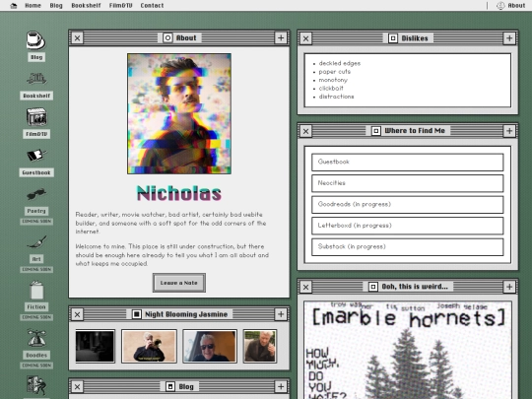The width and height of the screenshot is (532, 399).
Task: Click the Blog label under the coffee cup
Action: click(x=36, y=57)
